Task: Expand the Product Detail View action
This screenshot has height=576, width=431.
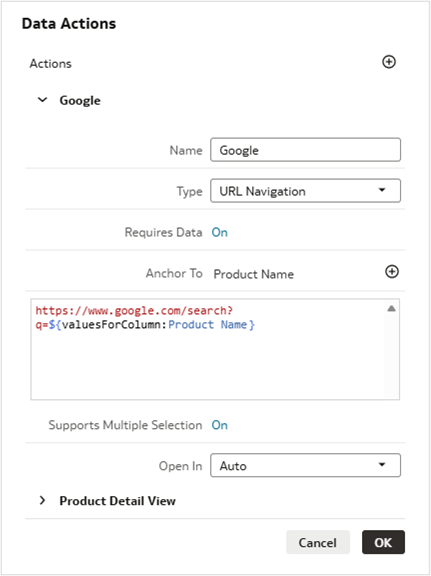Action: [x=43, y=500]
